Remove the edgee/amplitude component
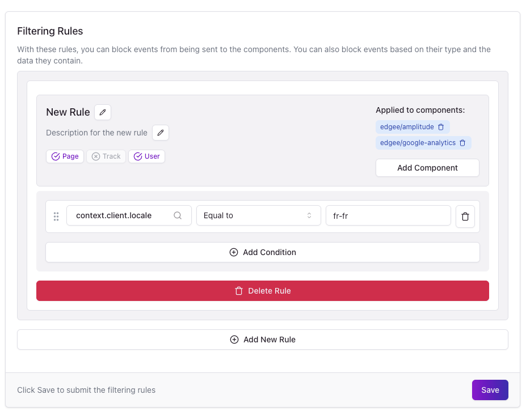 pyautogui.click(x=441, y=127)
